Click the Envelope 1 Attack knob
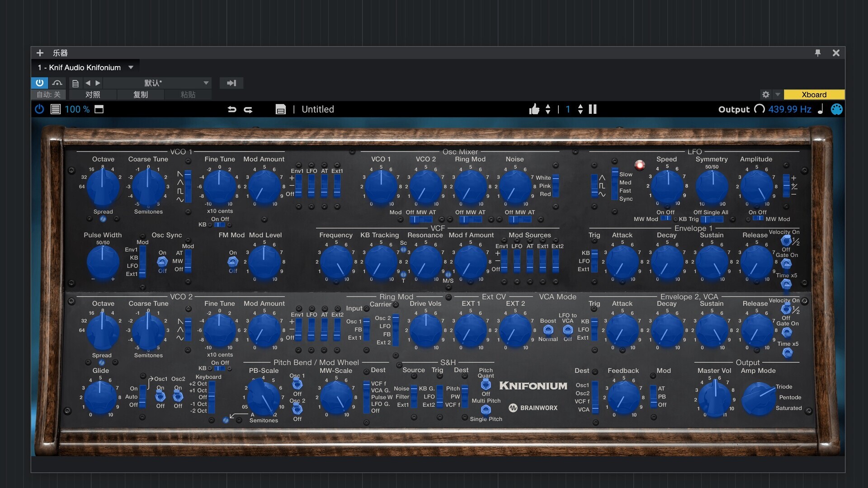 click(x=622, y=262)
